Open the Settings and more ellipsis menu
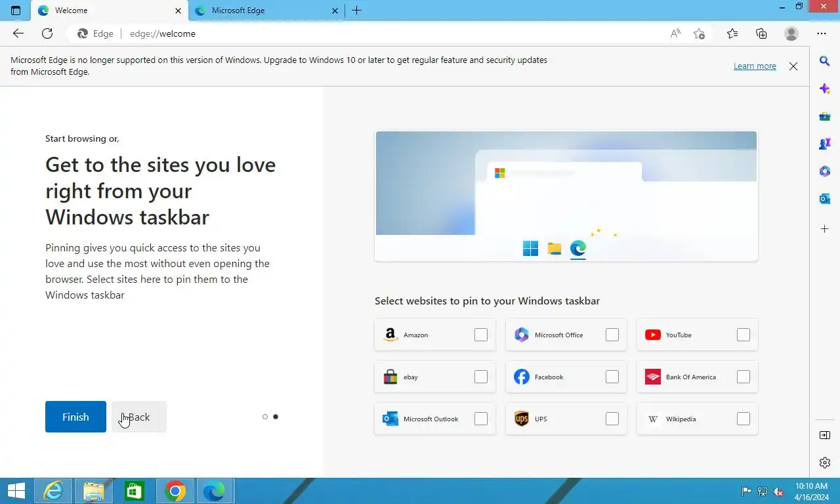840x504 pixels. (822, 33)
